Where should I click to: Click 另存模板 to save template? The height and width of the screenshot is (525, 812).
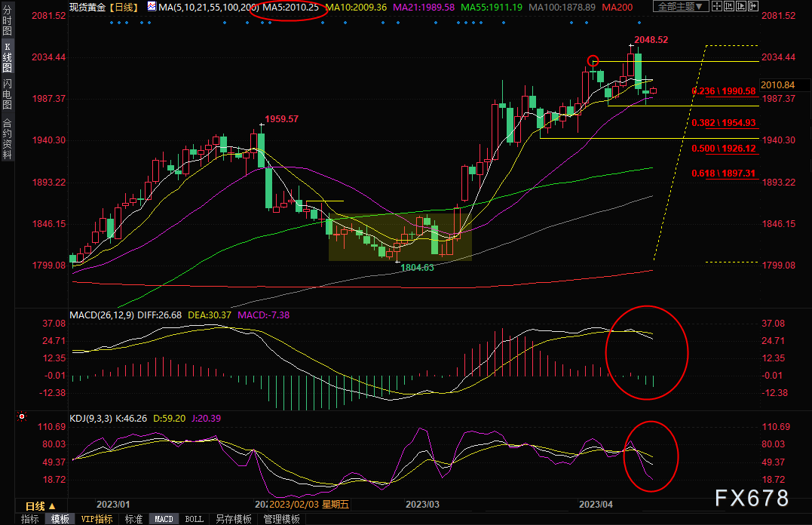coord(234,519)
